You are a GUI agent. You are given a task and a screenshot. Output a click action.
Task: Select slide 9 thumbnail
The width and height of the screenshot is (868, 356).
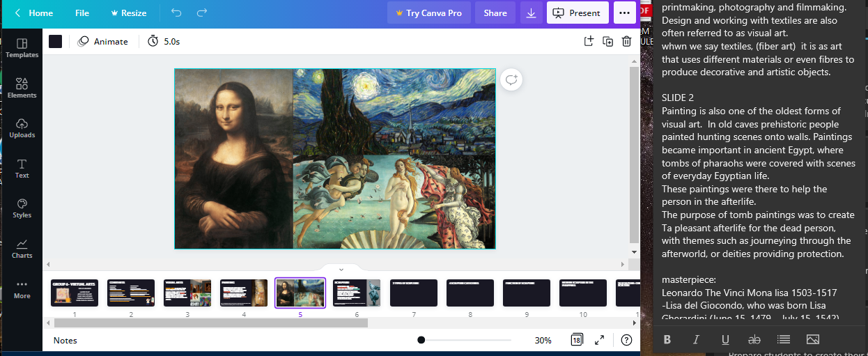pos(527,293)
